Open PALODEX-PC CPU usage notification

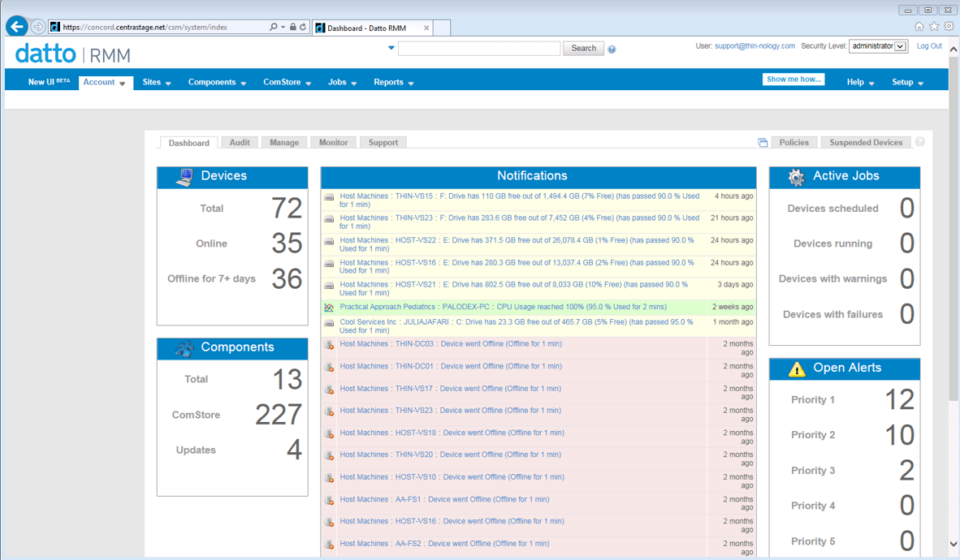coord(504,307)
